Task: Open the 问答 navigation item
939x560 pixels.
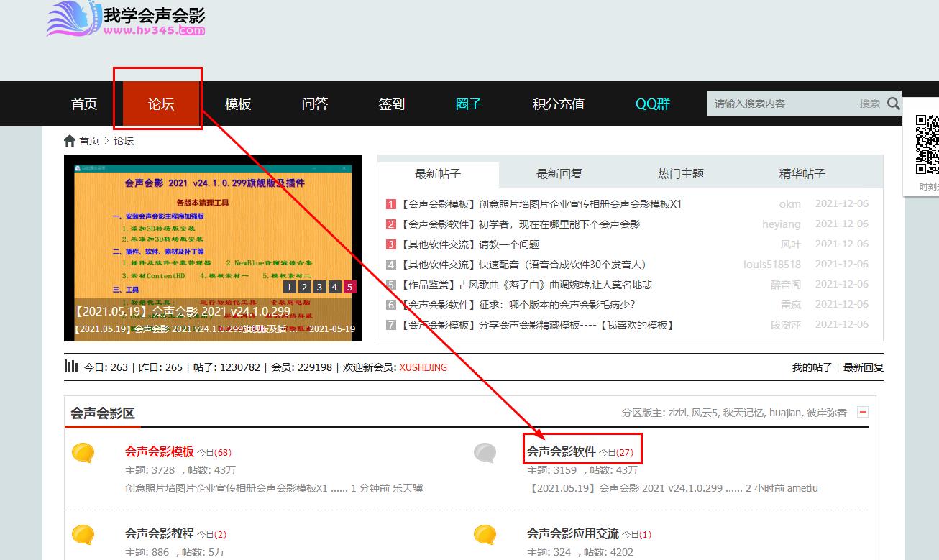Action: point(315,104)
